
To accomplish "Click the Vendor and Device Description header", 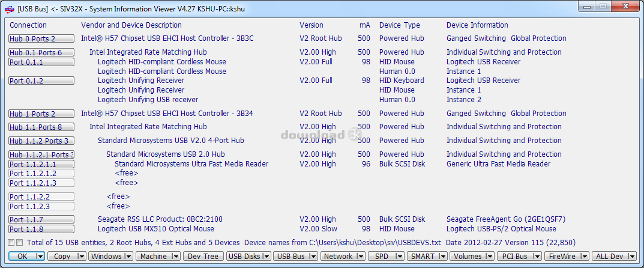I will tap(131, 25).
